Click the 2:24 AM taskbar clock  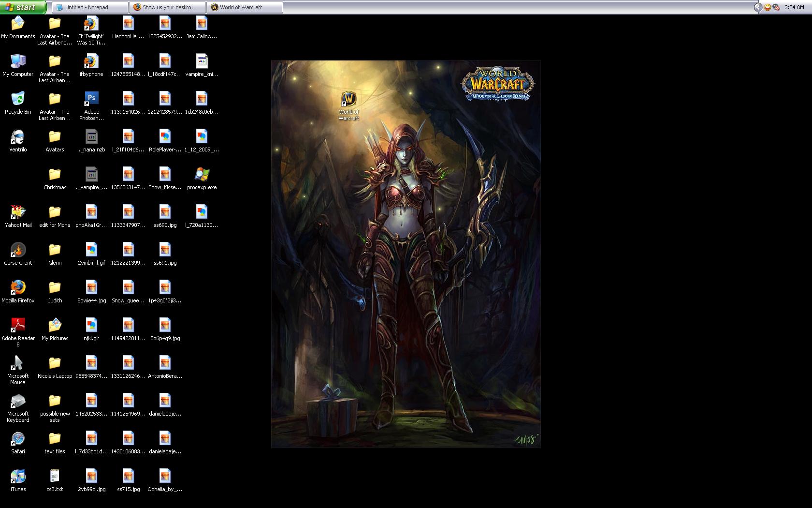pyautogui.click(x=794, y=7)
